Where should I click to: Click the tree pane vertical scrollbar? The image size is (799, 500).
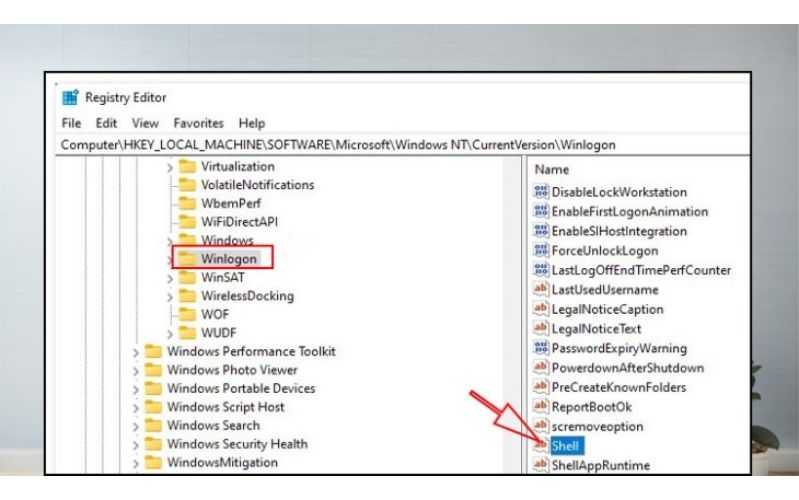512,315
